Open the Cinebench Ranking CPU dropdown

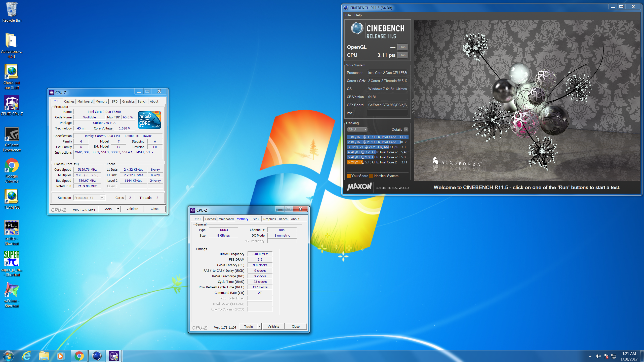(x=357, y=129)
